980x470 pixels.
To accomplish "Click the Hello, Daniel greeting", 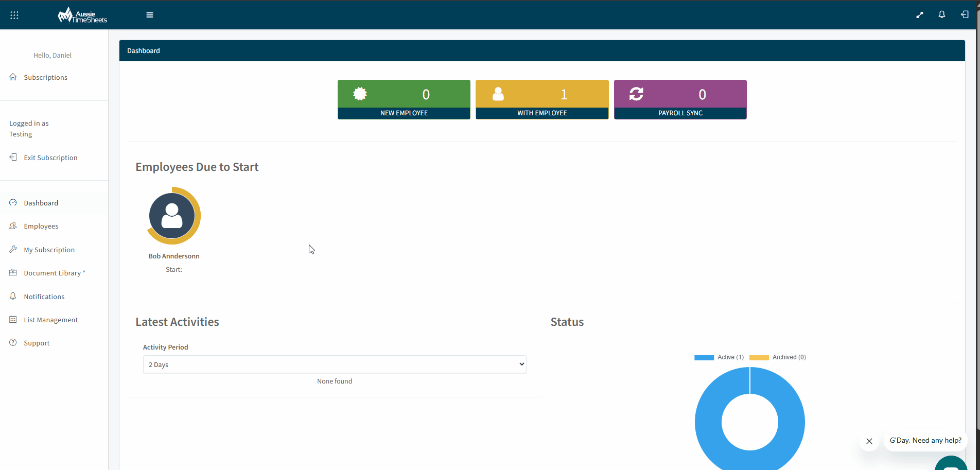I will pyautogui.click(x=52, y=55).
